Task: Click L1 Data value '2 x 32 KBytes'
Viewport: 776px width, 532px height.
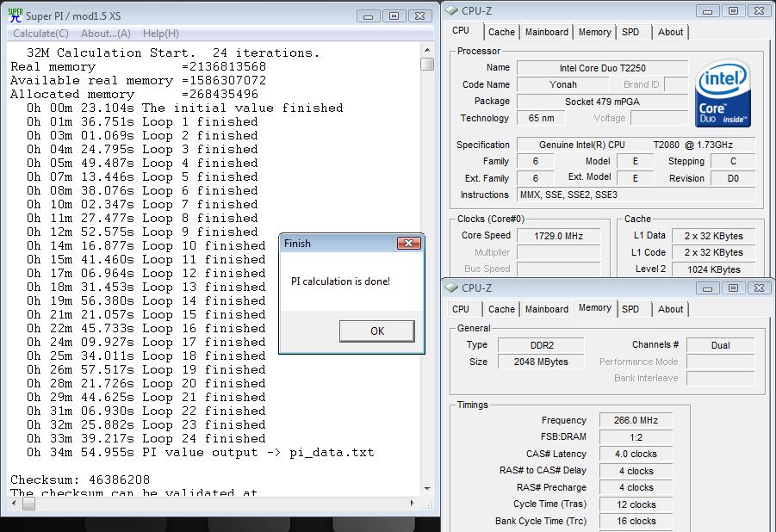Action: (713, 236)
